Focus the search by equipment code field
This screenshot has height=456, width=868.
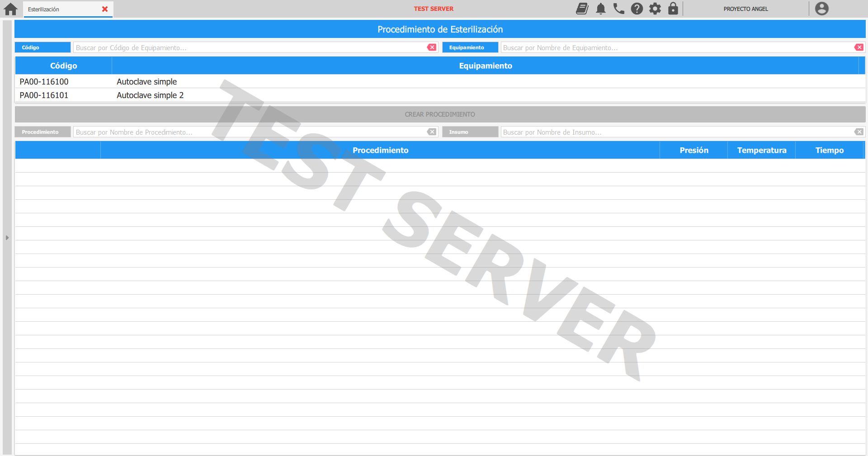click(x=249, y=47)
